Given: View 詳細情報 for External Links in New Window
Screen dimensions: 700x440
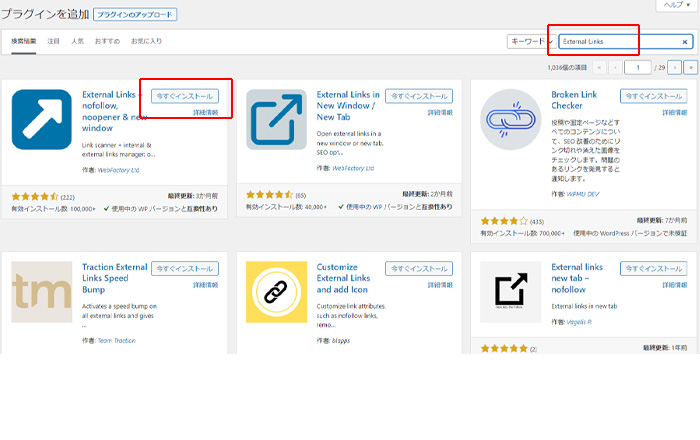Looking at the screenshot, I should click(440, 112).
